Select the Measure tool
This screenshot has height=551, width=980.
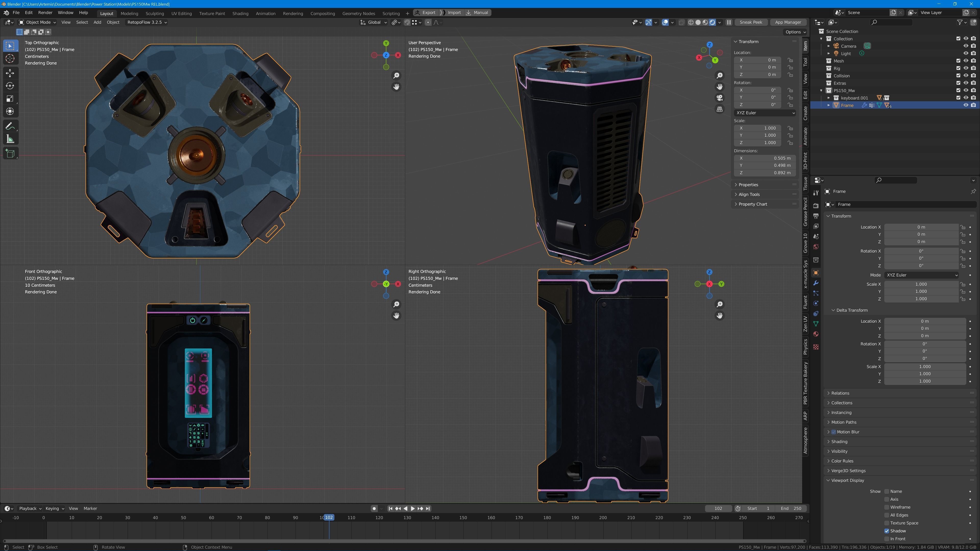click(10, 139)
